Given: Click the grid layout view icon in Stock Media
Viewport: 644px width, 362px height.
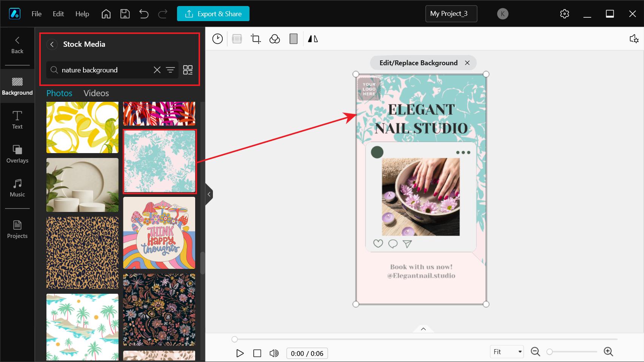Looking at the screenshot, I should point(188,70).
